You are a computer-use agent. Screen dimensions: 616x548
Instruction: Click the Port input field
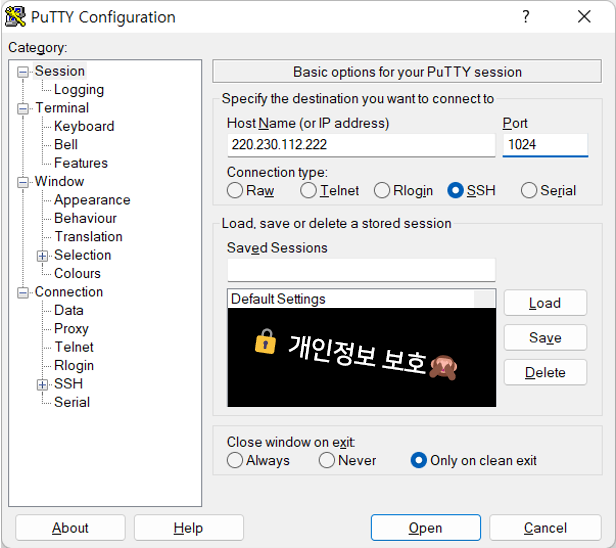(545, 145)
